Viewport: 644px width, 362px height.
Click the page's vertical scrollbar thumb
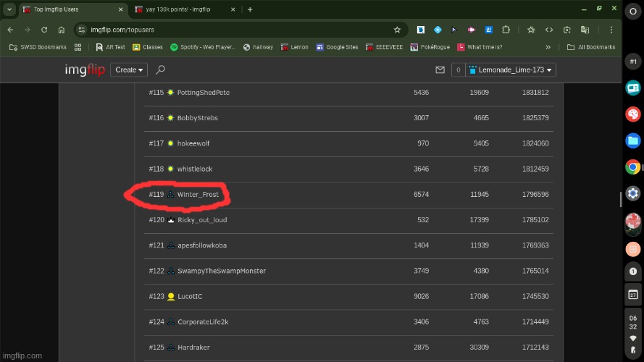tap(620, 199)
